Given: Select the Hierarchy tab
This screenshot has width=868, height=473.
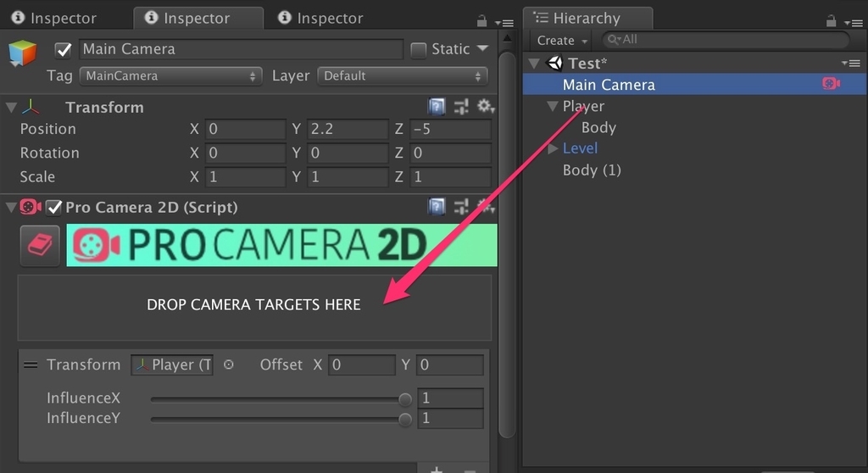Looking at the screenshot, I should point(587,19).
